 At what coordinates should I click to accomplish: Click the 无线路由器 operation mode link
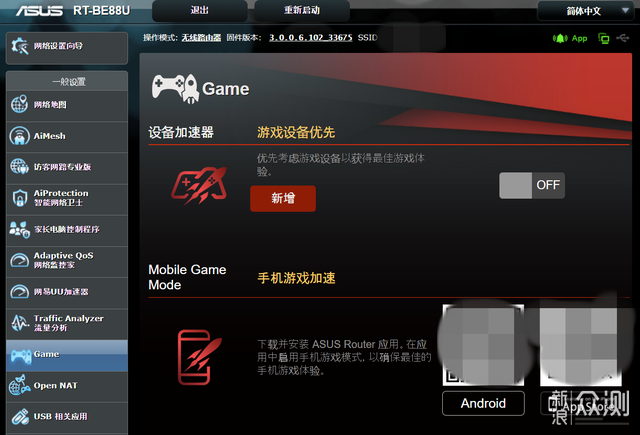201,38
